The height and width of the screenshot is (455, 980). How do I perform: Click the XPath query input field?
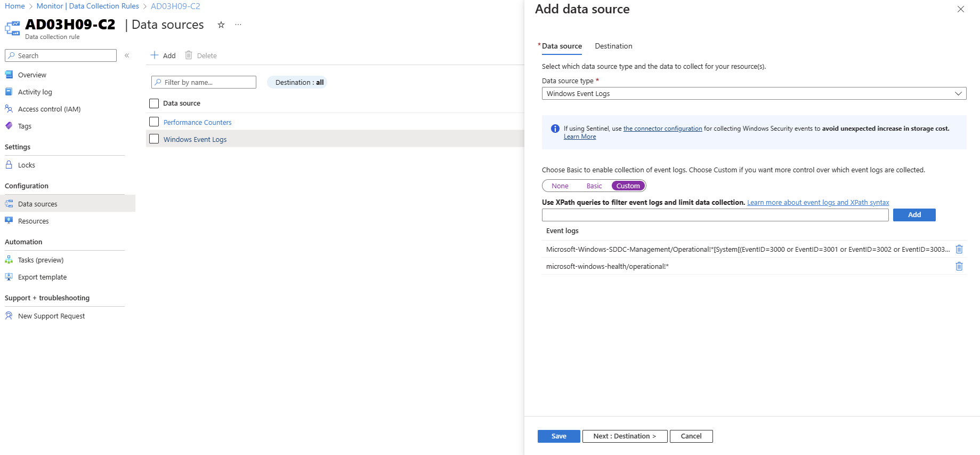715,215
